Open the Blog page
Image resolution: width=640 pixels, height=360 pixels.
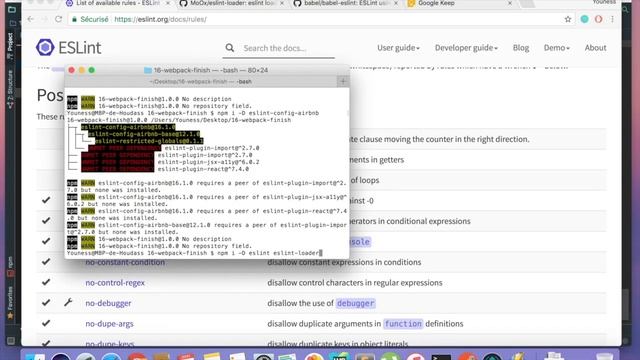pyautogui.click(x=521, y=48)
